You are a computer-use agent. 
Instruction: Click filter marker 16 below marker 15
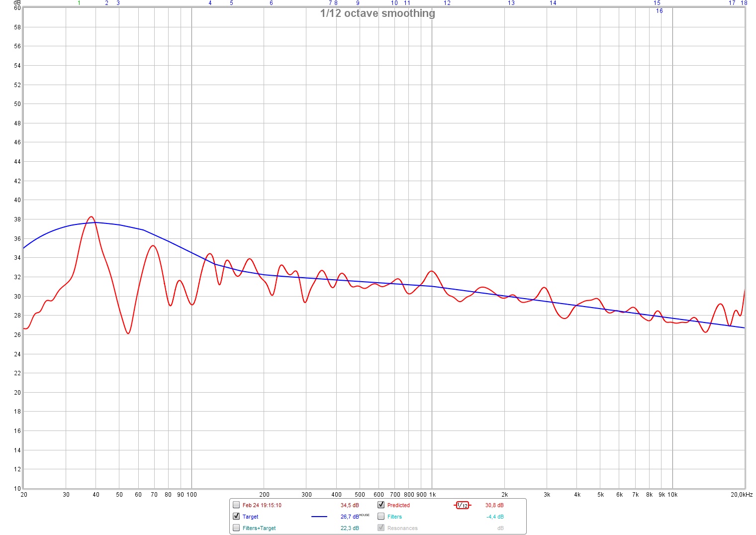(659, 11)
